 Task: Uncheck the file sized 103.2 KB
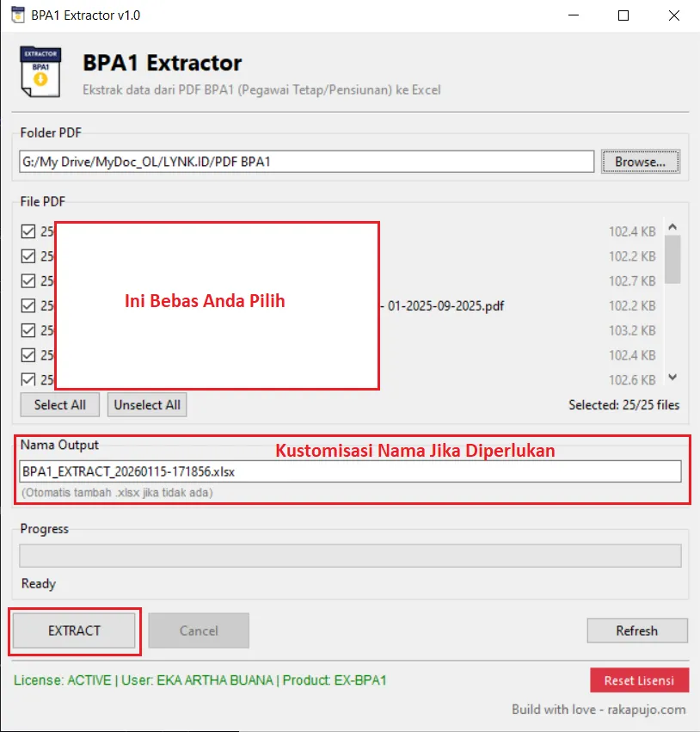click(28, 330)
